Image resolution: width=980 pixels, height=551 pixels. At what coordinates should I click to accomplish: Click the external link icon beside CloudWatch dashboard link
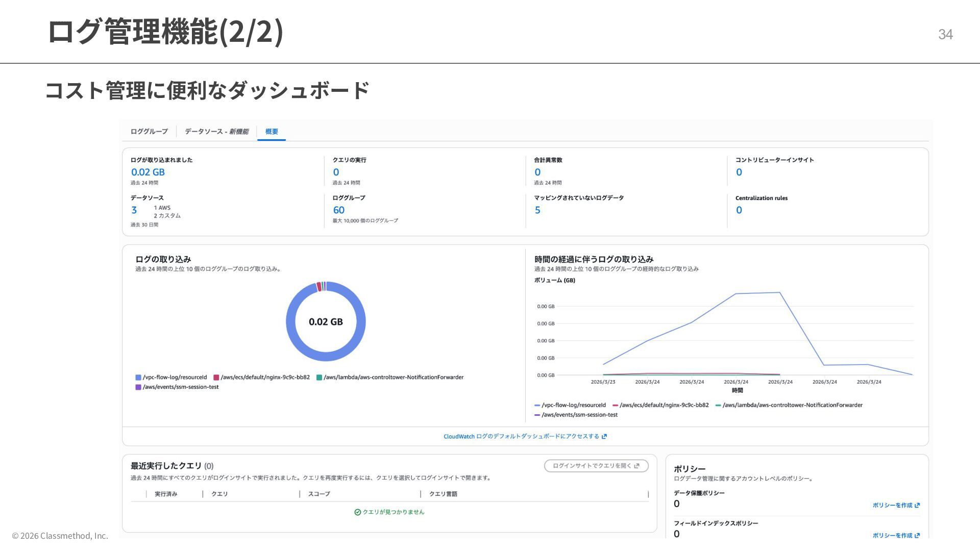(x=604, y=437)
